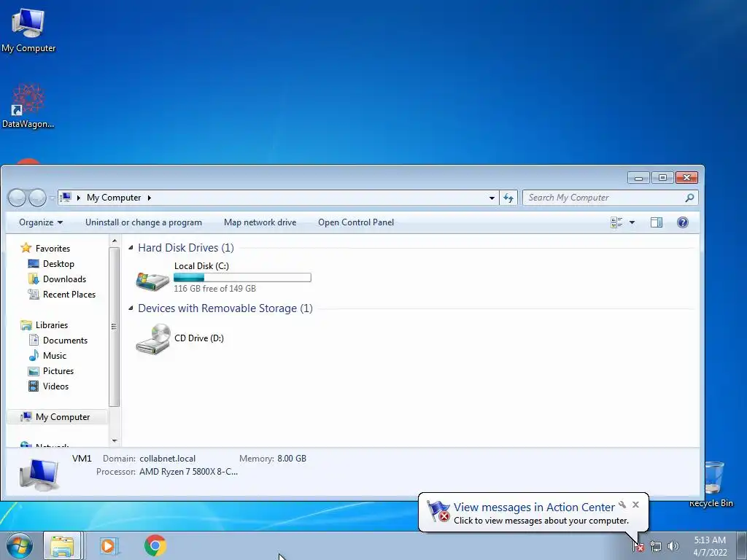Open the Start menu orb
This screenshot has height=560, width=747.
pyautogui.click(x=20, y=545)
